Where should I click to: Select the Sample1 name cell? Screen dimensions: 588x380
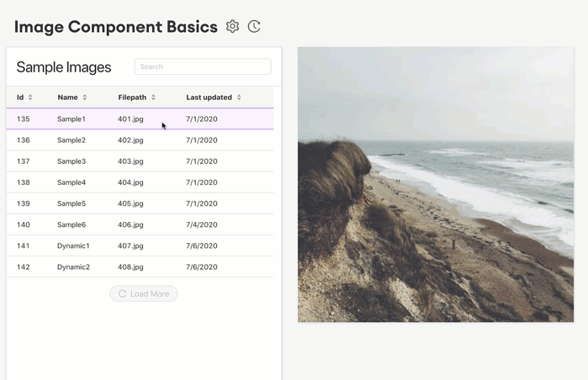pyautogui.click(x=72, y=119)
